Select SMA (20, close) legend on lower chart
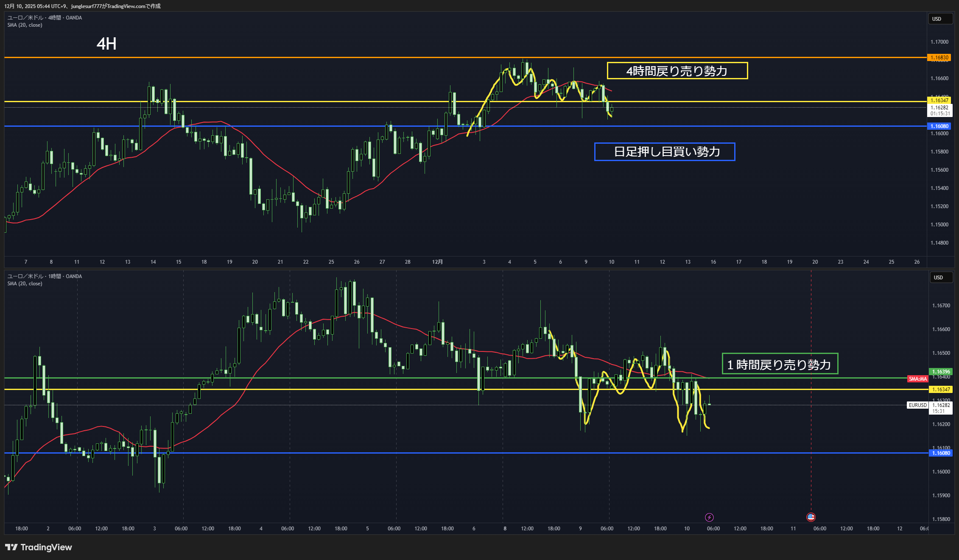 click(x=25, y=284)
